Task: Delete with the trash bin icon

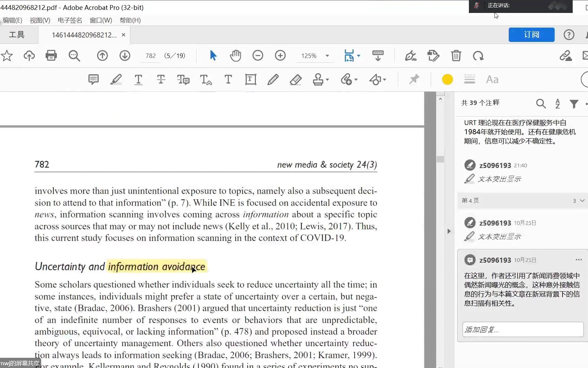Action: (x=456, y=56)
